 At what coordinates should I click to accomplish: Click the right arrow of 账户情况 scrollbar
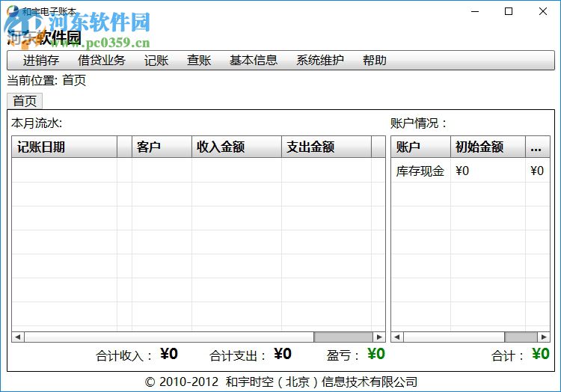pos(544,337)
